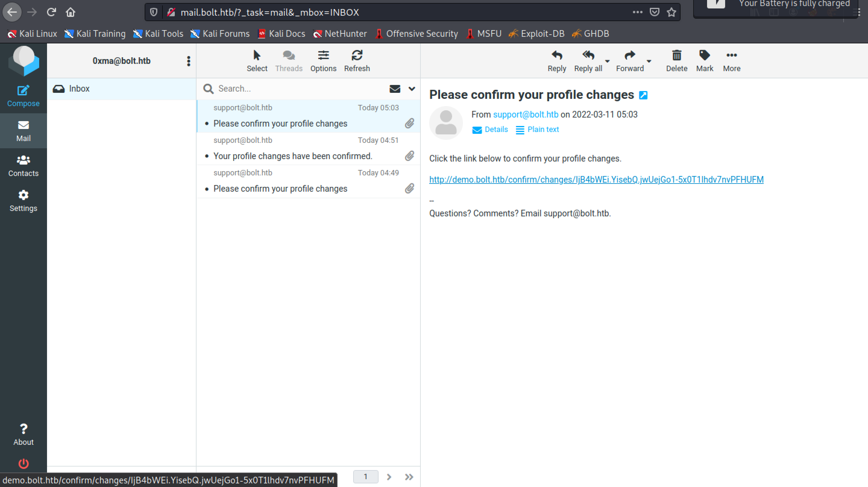Show message header Details
Screen dimensions: 868x487
490,130
